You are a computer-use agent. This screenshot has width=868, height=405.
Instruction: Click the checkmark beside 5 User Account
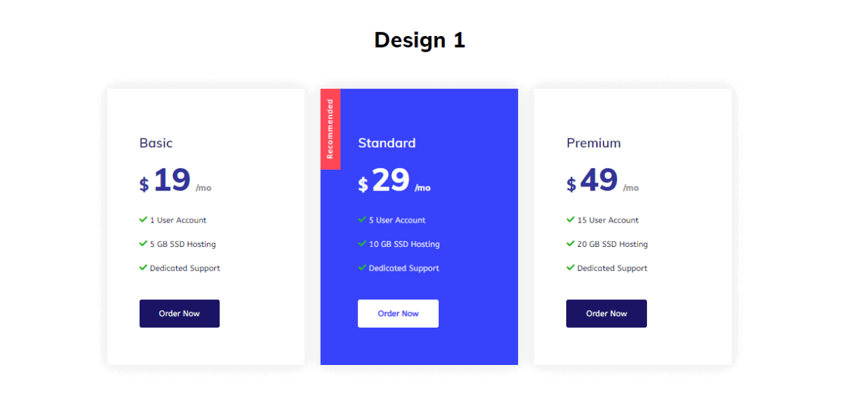point(362,220)
